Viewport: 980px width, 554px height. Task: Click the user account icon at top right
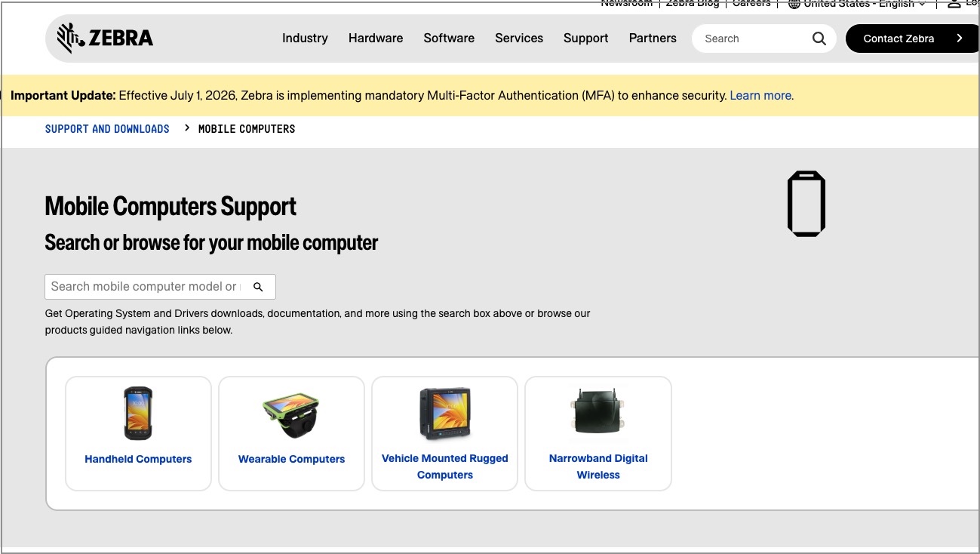(x=954, y=4)
